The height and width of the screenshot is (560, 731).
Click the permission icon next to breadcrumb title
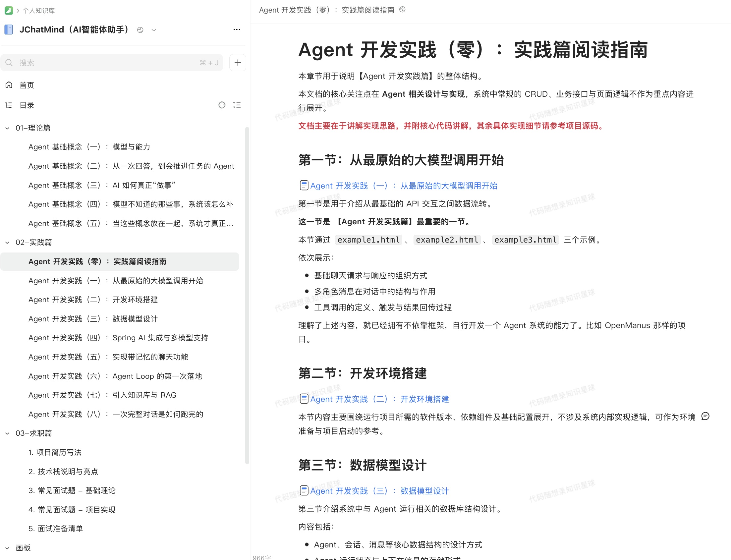pyautogui.click(x=402, y=10)
